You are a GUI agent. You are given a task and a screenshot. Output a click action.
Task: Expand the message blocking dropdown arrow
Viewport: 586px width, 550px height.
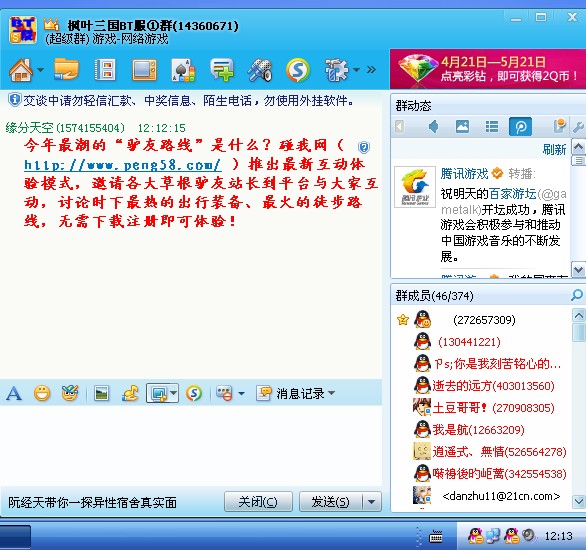coord(241,393)
